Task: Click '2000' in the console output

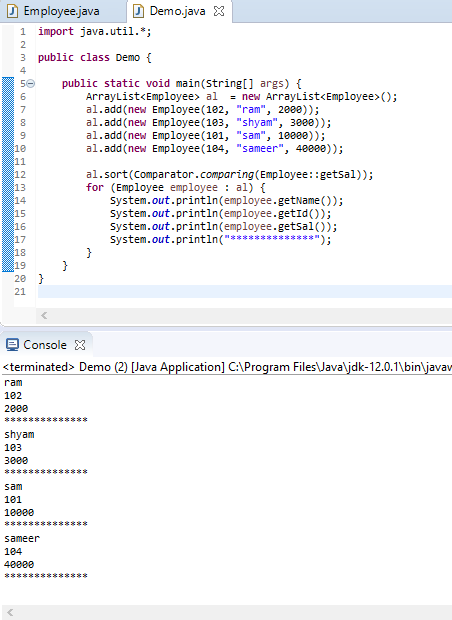Action: pos(16,409)
